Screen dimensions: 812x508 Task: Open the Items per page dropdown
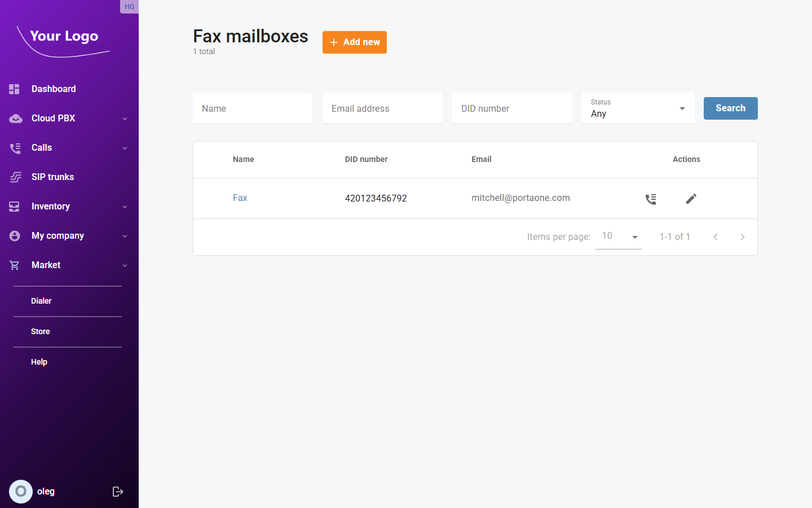tap(619, 236)
